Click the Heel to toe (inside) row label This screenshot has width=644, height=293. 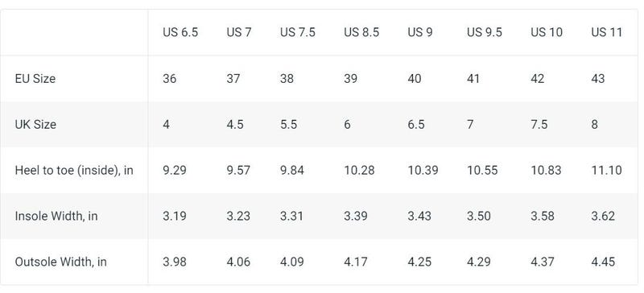[74, 170]
